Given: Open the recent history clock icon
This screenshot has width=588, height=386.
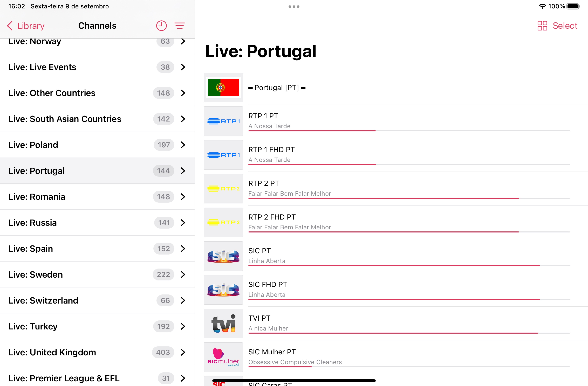Looking at the screenshot, I should pyautogui.click(x=161, y=26).
